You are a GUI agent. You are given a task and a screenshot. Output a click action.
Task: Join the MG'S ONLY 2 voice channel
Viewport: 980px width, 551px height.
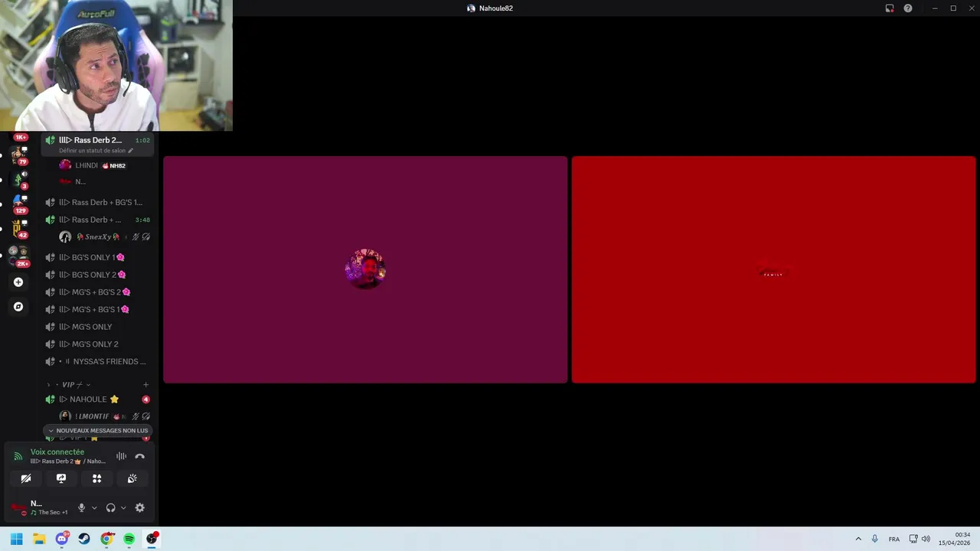click(98, 344)
